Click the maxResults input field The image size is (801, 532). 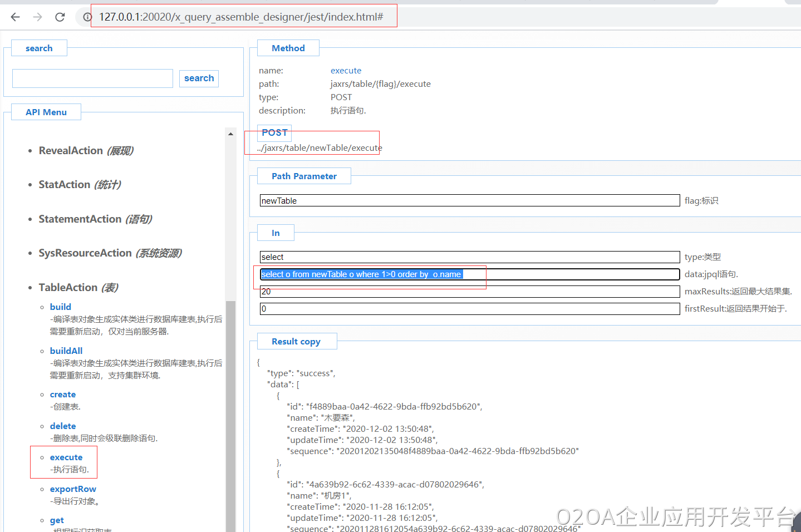[469, 292]
